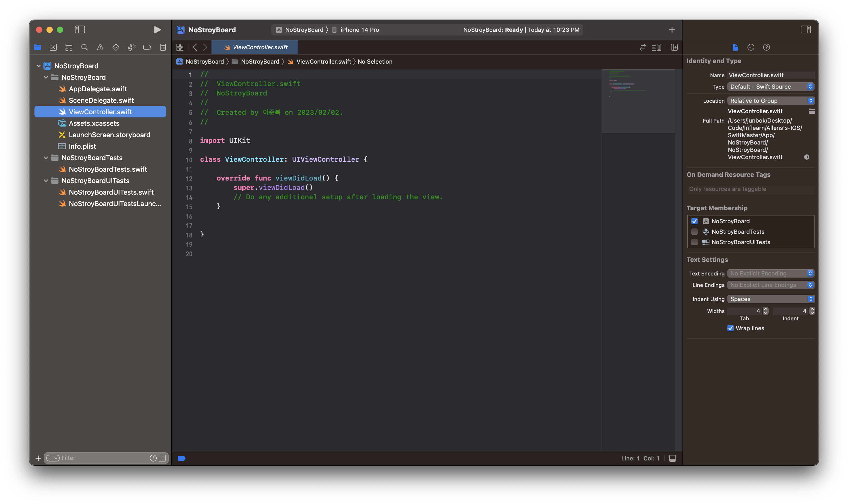The image size is (848, 504).
Task: Open the Debug navigator
Action: click(x=132, y=47)
